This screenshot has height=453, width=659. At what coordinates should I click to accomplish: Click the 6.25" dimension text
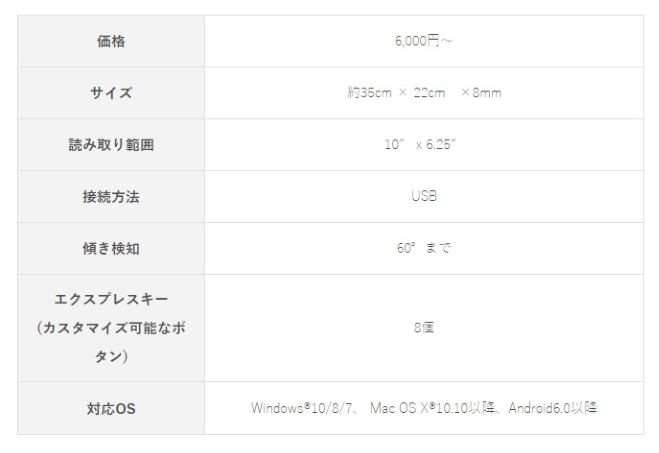(x=442, y=145)
